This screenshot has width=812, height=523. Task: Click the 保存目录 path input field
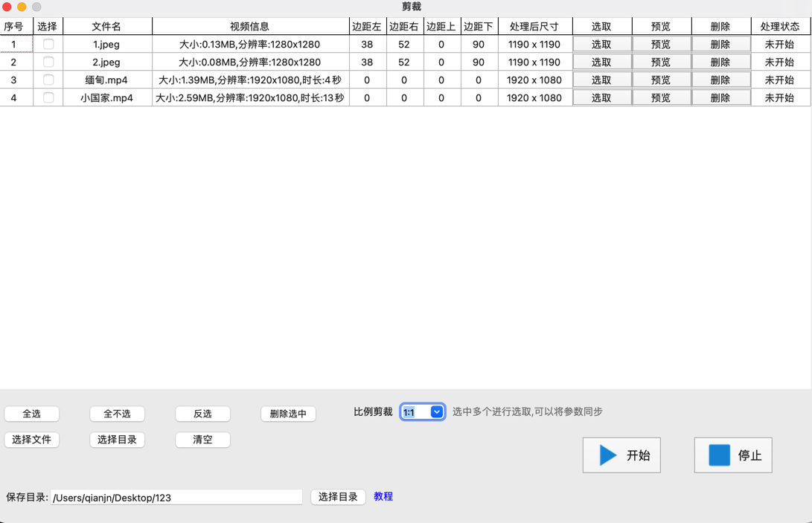coord(177,498)
